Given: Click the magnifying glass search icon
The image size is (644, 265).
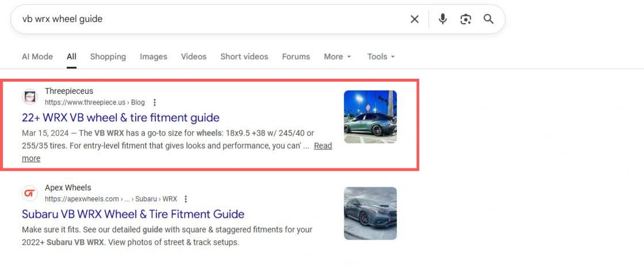Looking at the screenshot, I should point(488,19).
